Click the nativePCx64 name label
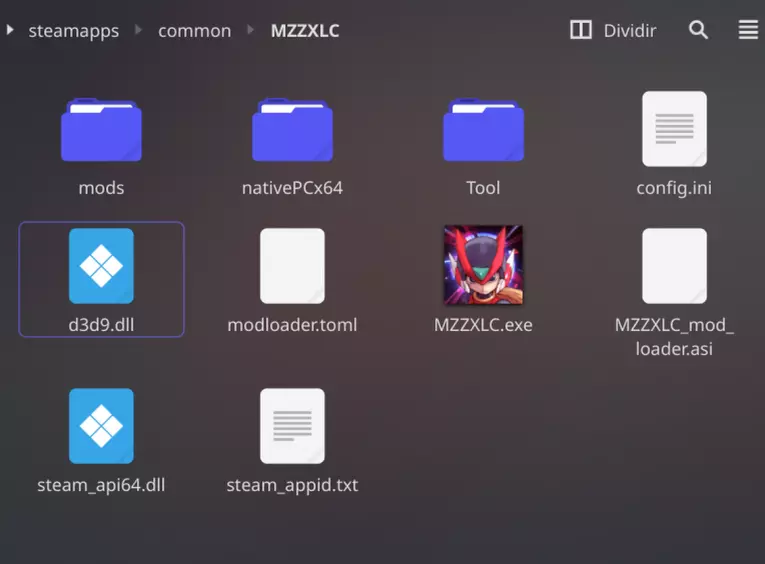The image size is (765, 564). [x=292, y=188]
